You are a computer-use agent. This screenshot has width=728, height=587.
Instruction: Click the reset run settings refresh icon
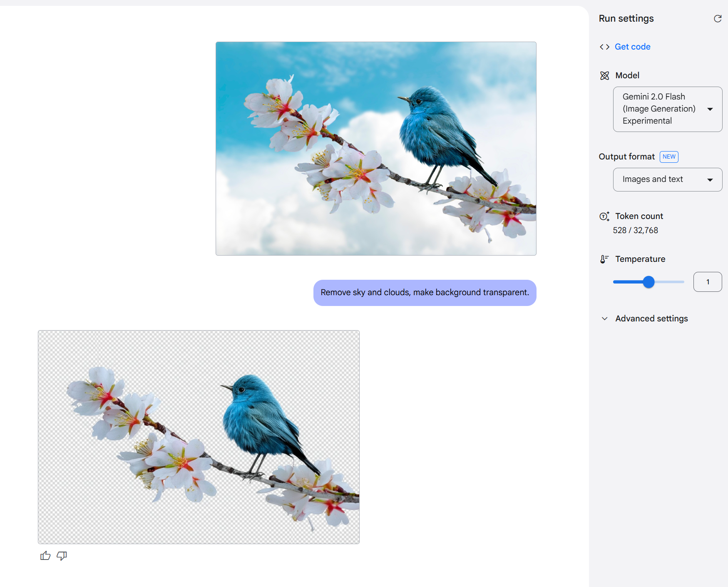coord(718,19)
